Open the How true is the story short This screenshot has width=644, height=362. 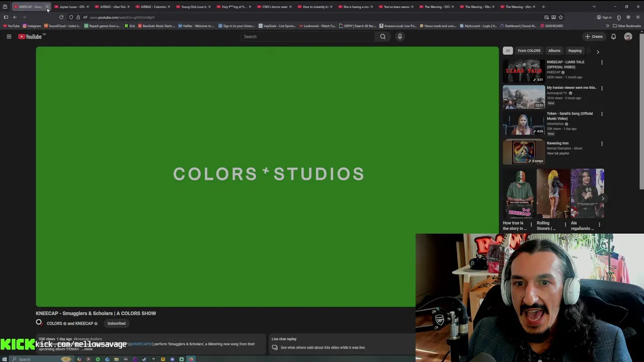(519, 194)
